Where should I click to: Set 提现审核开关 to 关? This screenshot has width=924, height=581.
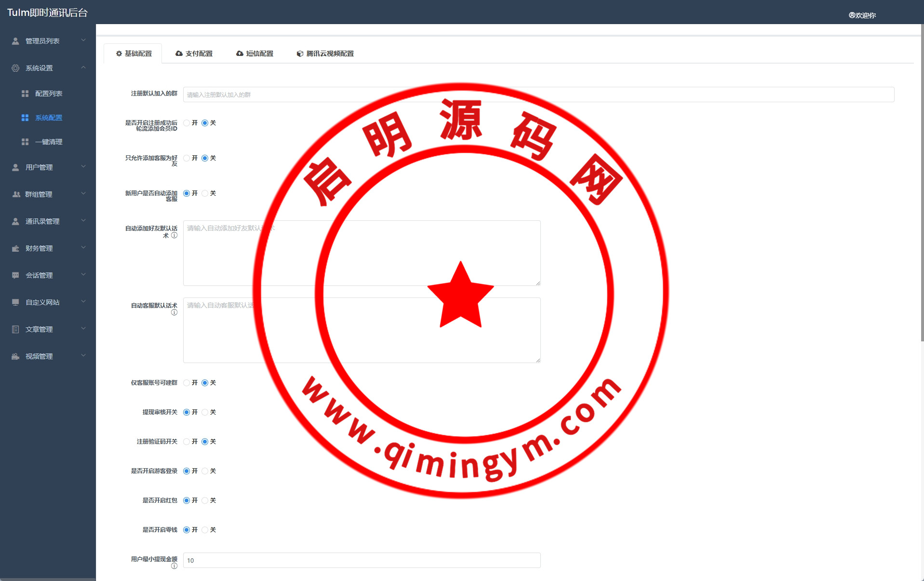[205, 412]
